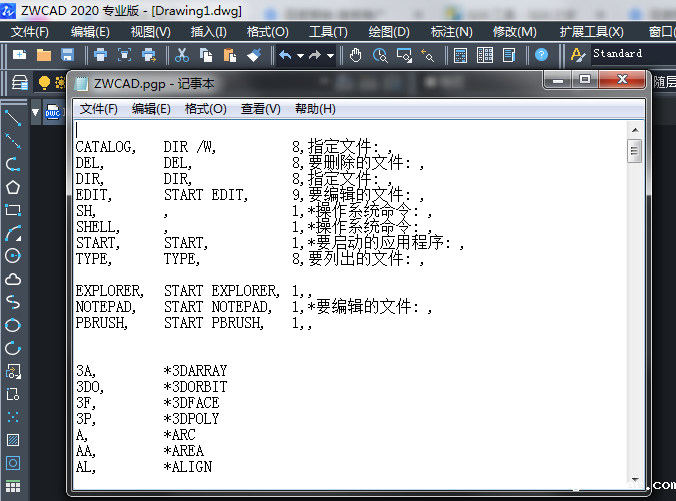Open ZWCAD's 绘图(D) menu

point(389,32)
